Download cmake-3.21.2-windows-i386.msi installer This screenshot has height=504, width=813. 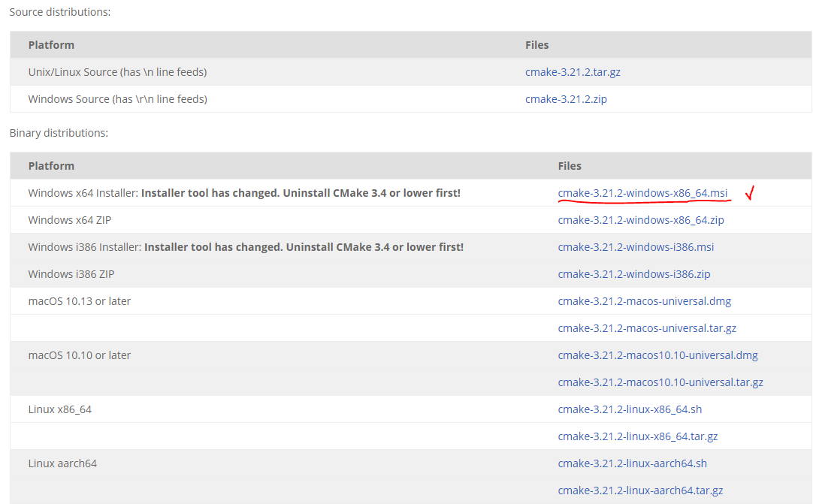click(x=636, y=247)
